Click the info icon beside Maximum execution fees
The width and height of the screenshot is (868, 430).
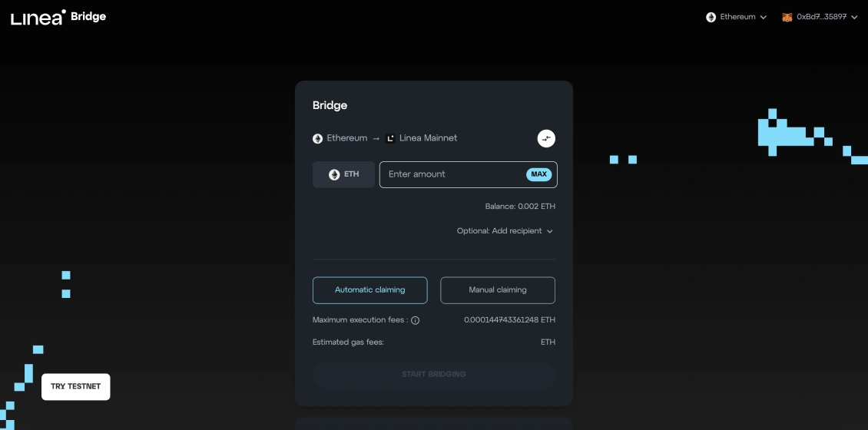(x=415, y=320)
